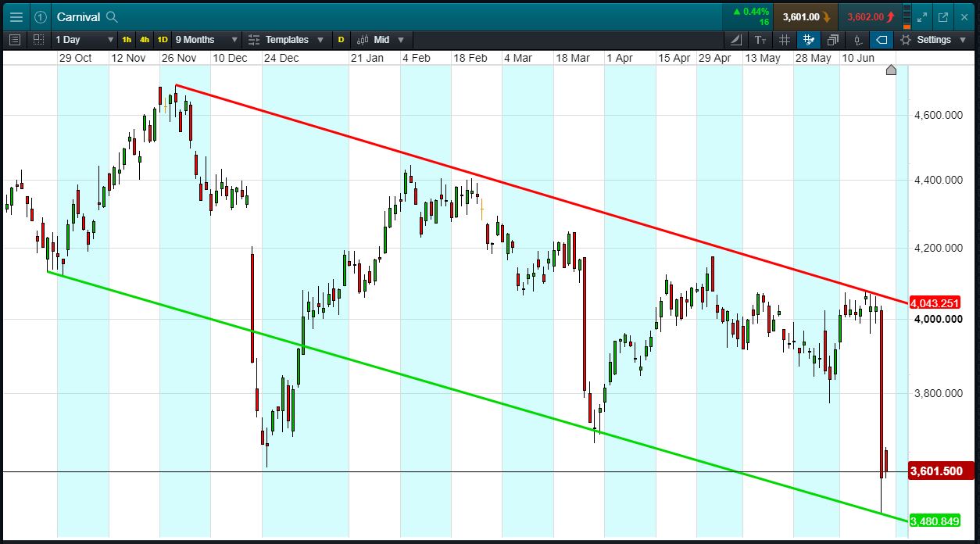The width and height of the screenshot is (980, 544).
Task: Click the red 4,043.251 trendline price label
Action: (x=940, y=302)
